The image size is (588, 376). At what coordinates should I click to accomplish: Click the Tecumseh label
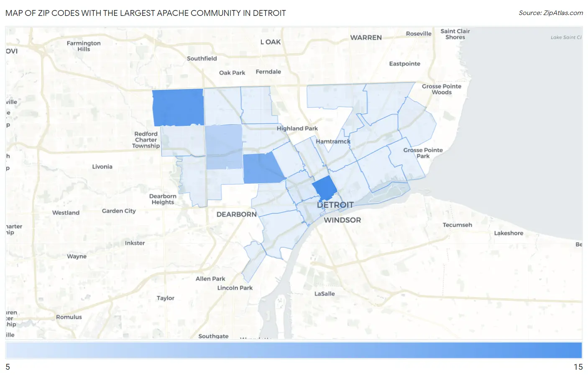tap(457, 225)
